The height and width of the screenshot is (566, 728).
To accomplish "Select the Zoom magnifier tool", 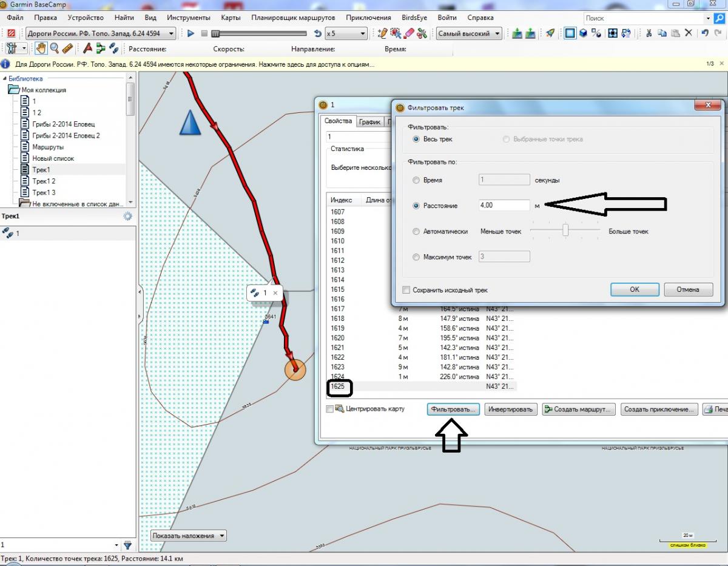I will (55, 49).
